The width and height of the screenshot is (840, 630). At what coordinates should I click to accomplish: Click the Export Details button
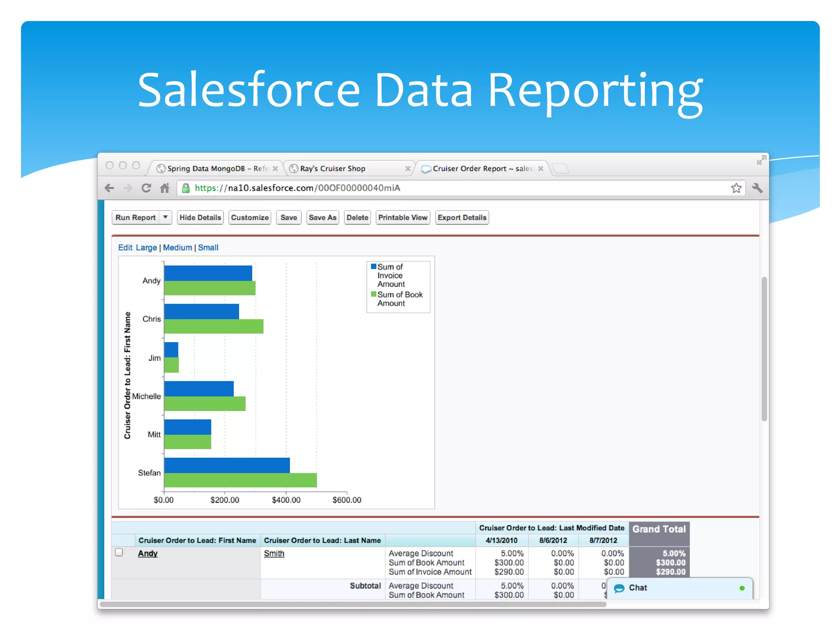[462, 217]
